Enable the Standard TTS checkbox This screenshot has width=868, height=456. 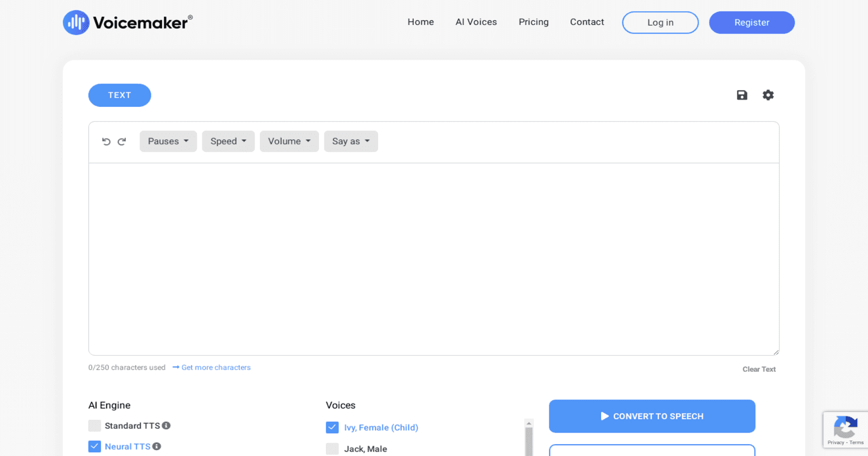coord(95,426)
